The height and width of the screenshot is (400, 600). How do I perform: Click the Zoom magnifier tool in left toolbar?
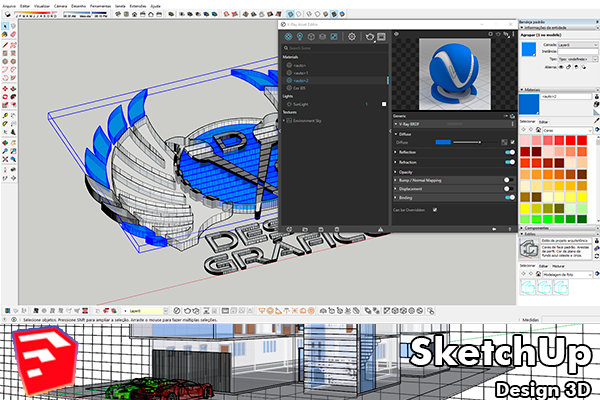(x=5, y=151)
